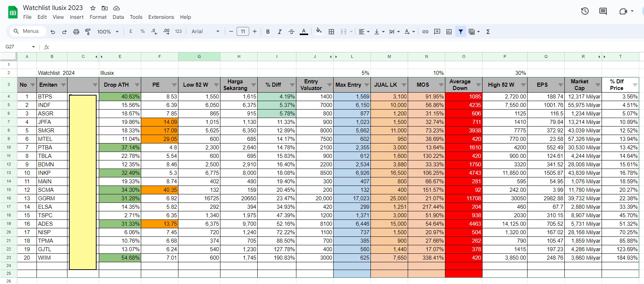The width and height of the screenshot is (644, 284).
Task: Insert a chart
Action: tap(449, 32)
